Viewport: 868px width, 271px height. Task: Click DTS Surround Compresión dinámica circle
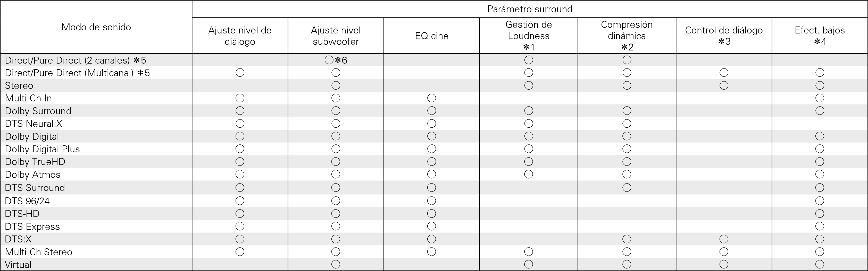coord(627,188)
